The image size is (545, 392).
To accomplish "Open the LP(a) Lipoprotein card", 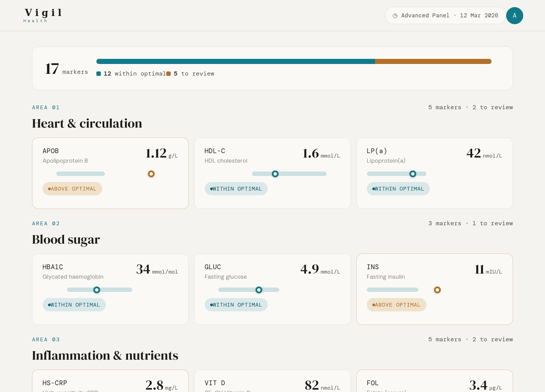I will click(x=435, y=173).
